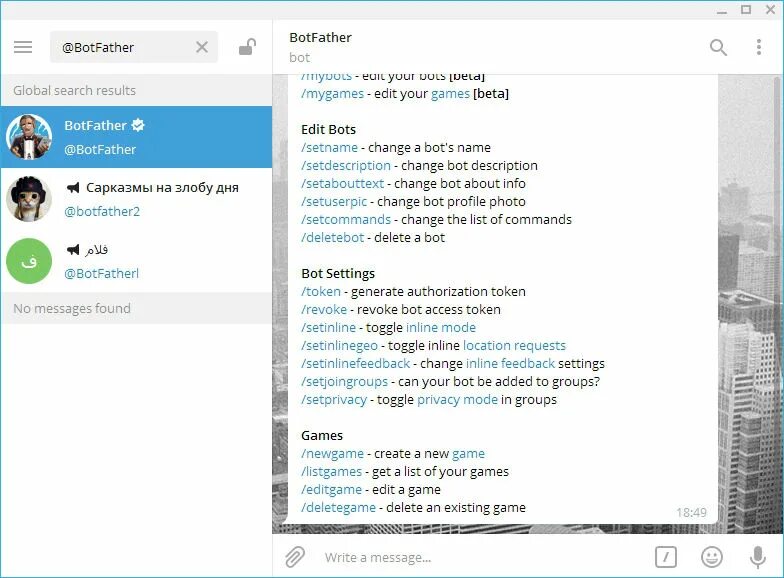Click the /token command

(321, 292)
